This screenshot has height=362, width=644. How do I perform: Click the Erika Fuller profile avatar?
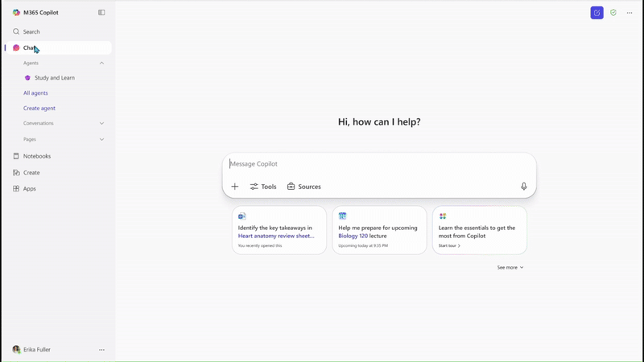point(16,350)
